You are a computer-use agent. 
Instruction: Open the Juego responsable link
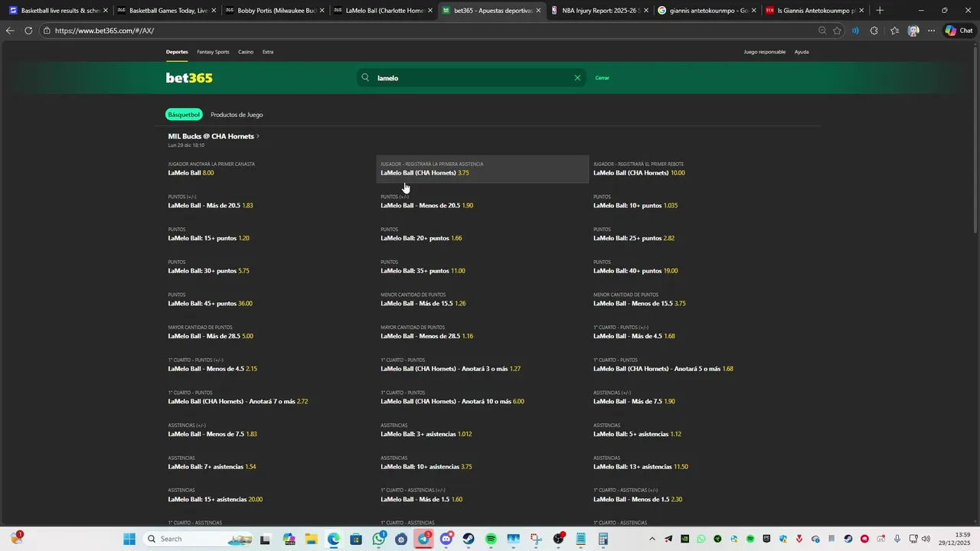(765, 52)
